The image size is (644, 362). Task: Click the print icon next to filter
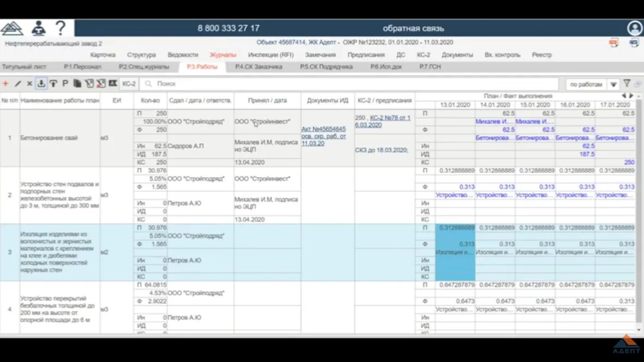click(637, 83)
